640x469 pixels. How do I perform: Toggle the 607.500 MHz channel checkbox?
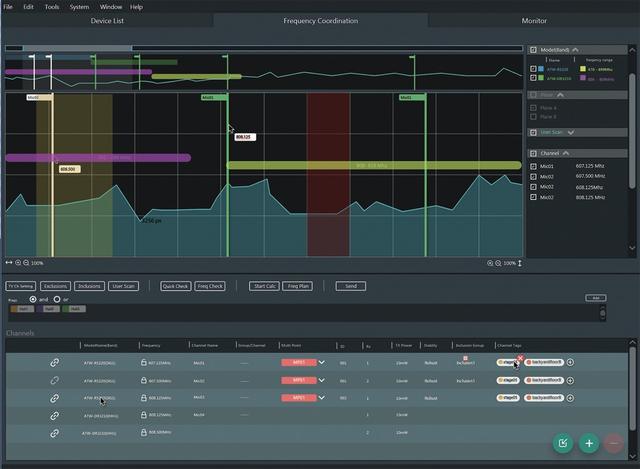533,177
